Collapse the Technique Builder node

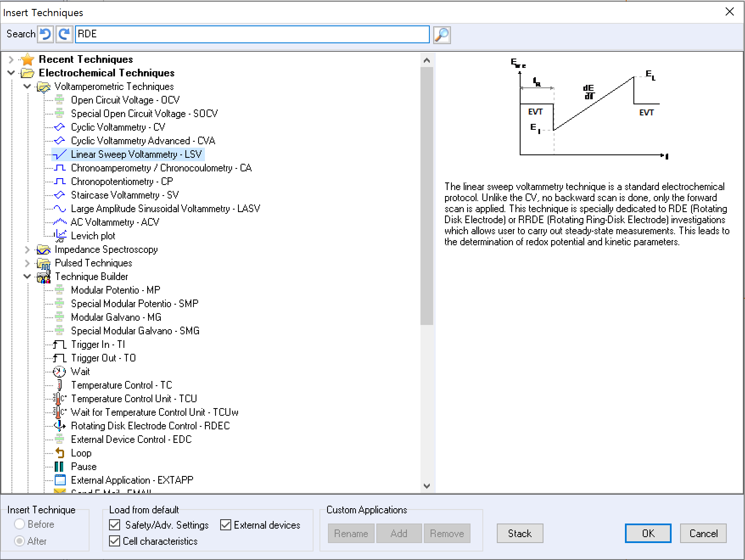click(x=28, y=277)
